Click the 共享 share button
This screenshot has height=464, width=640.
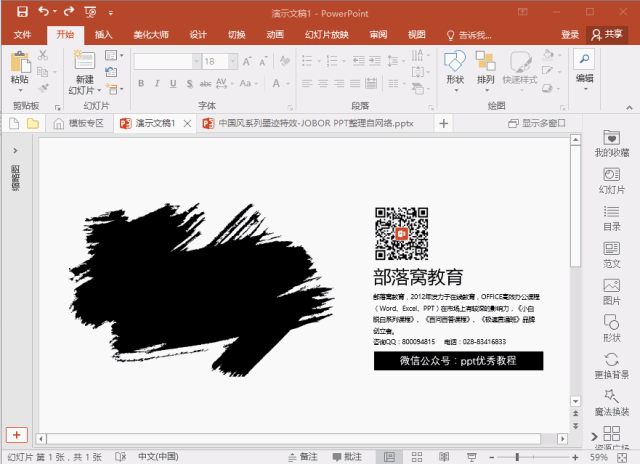(607, 35)
